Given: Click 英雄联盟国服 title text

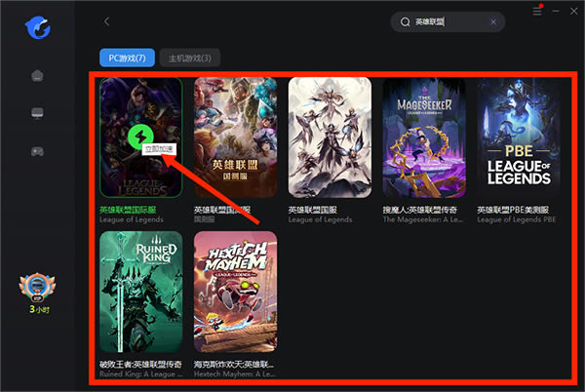Looking at the screenshot, I should point(313,210).
